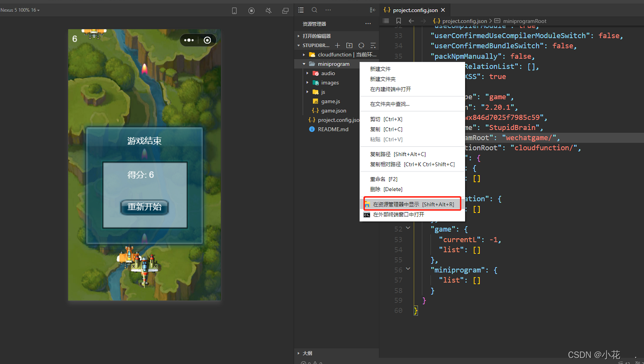
Task: Toggle the simulator mute speaker icon
Action: pyautogui.click(x=268, y=11)
